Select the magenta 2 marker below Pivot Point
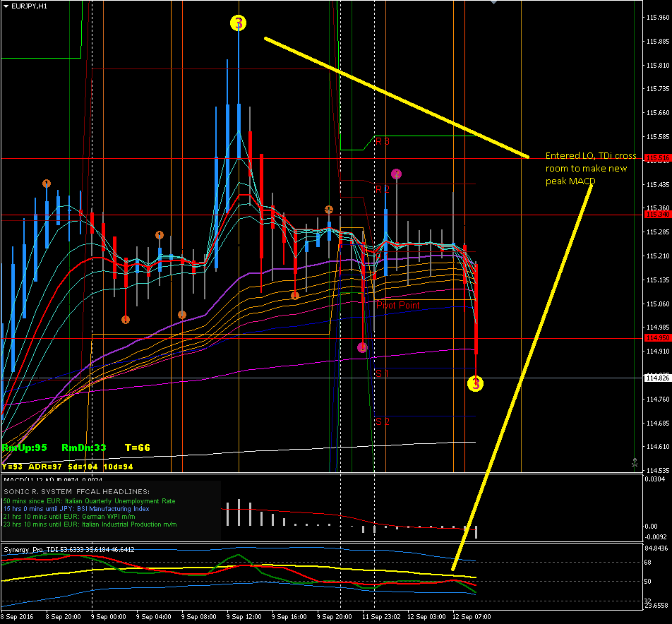 tap(363, 347)
